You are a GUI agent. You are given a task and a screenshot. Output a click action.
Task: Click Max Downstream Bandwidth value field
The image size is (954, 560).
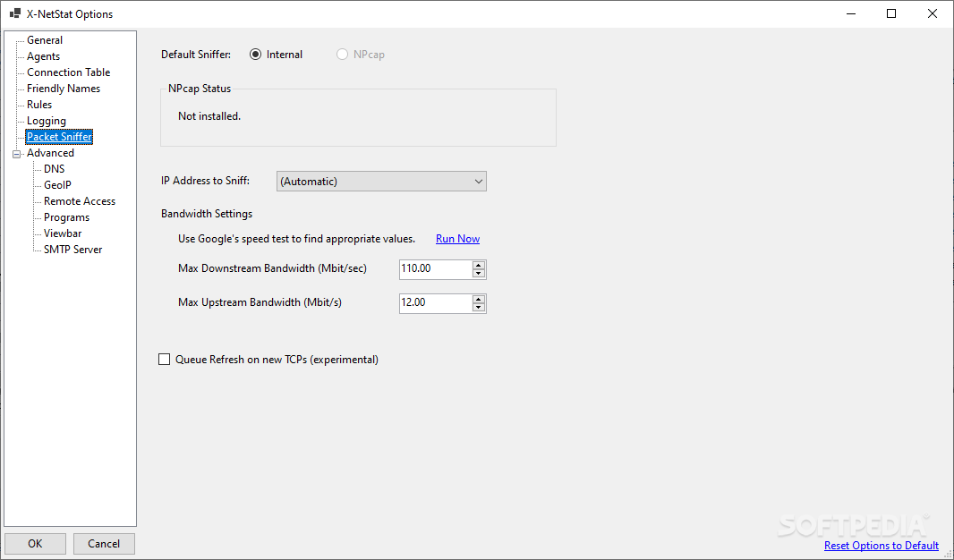[x=435, y=269]
